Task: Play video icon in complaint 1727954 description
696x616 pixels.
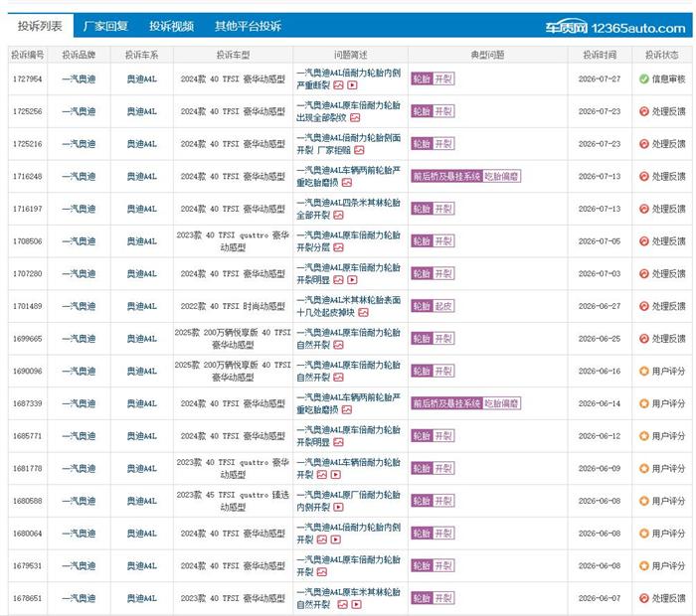Action: 352,85
